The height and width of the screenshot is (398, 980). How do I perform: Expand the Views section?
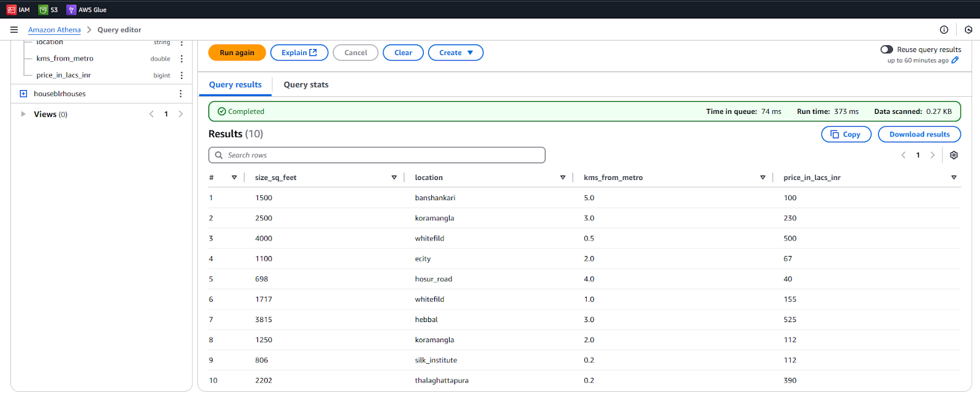pyautogui.click(x=23, y=114)
